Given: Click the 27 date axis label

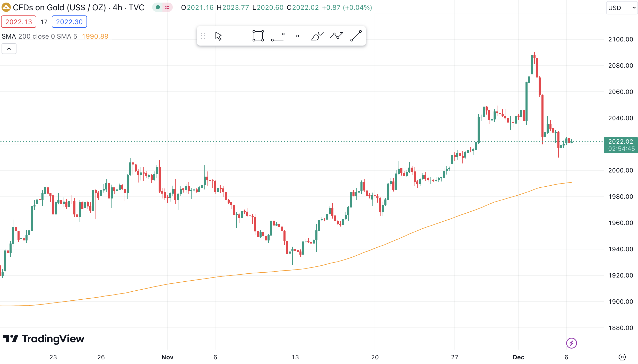Looking at the screenshot, I should (454, 357).
